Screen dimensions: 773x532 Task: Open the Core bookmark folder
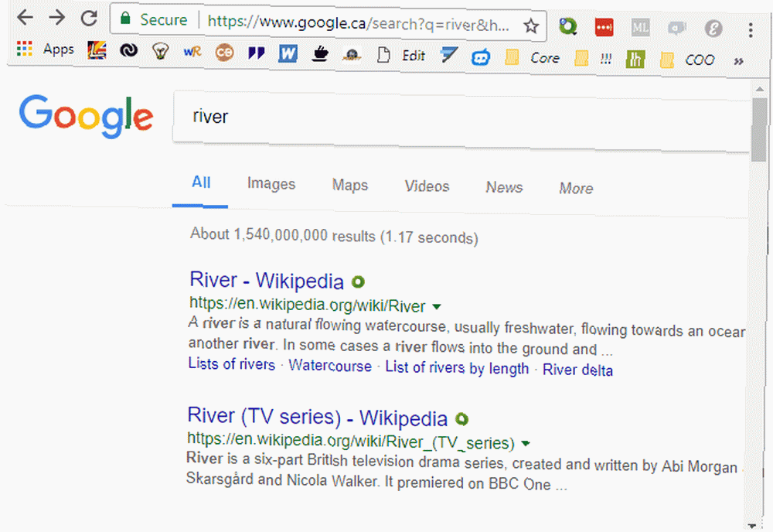(533, 57)
